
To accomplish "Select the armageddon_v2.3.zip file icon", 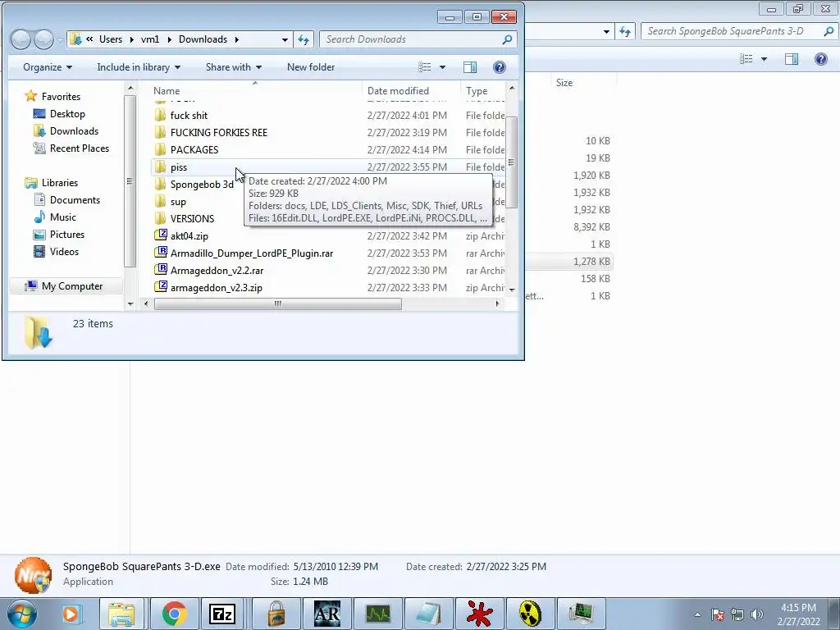I will coord(161,286).
